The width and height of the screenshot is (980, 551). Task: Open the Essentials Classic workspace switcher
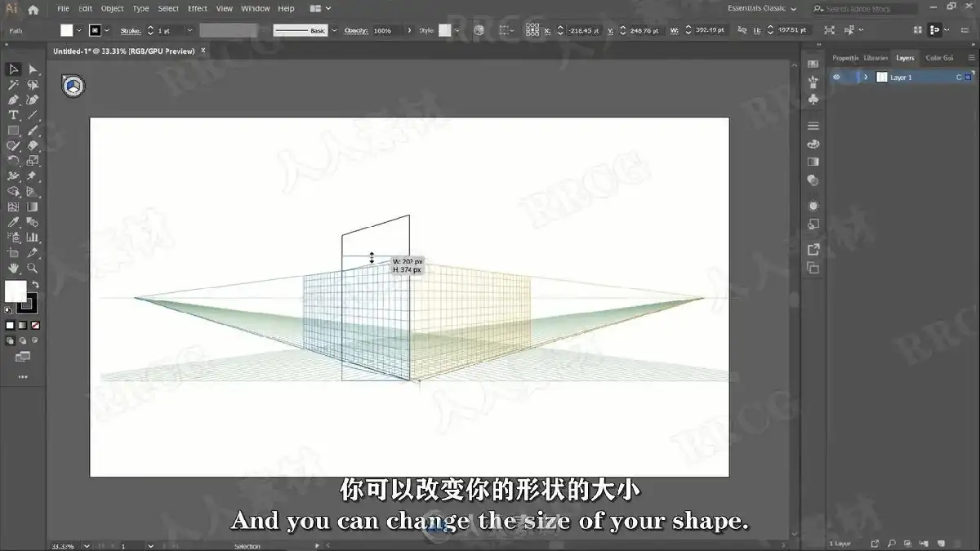(761, 8)
